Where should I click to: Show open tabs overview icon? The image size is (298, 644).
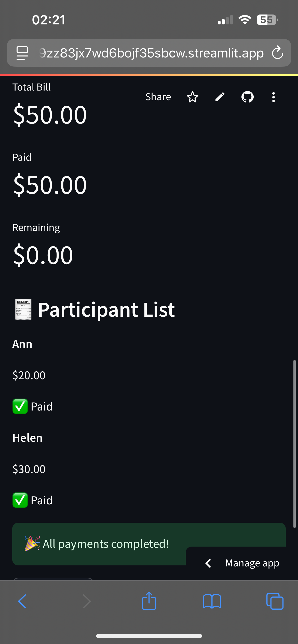[x=275, y=601]
